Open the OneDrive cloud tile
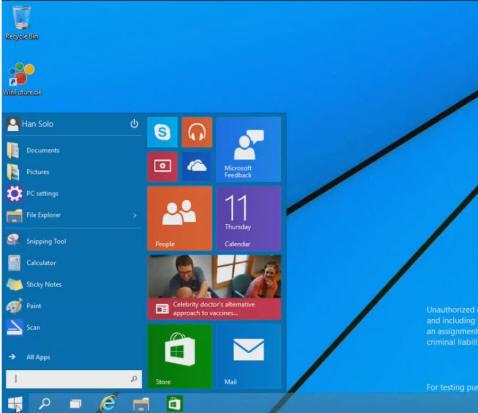The height and width of the screenshot is (413, 478). coord(197,166)
